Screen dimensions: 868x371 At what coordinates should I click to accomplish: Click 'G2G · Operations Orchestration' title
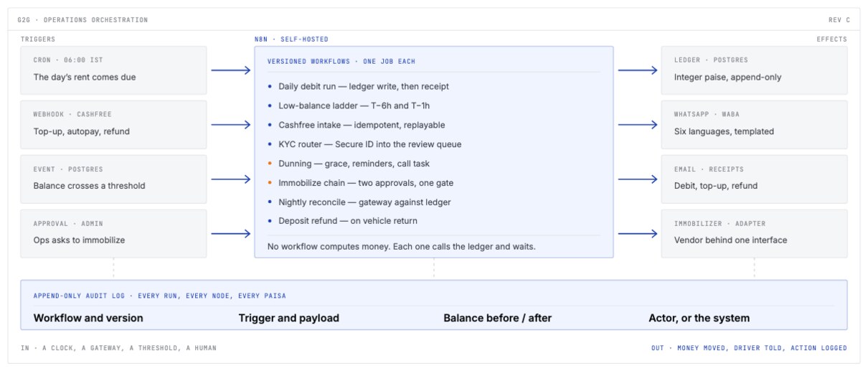(x=82, y=20)
